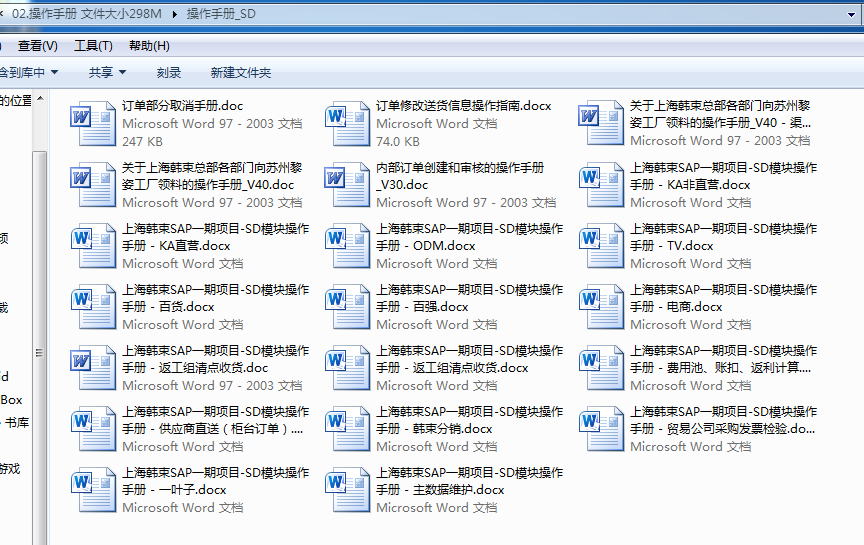The height and width of the screenshot is (545, 864).
Task: Select icon of SD模块操作手册 - KA非直营.docx
Action: (601, 185)
